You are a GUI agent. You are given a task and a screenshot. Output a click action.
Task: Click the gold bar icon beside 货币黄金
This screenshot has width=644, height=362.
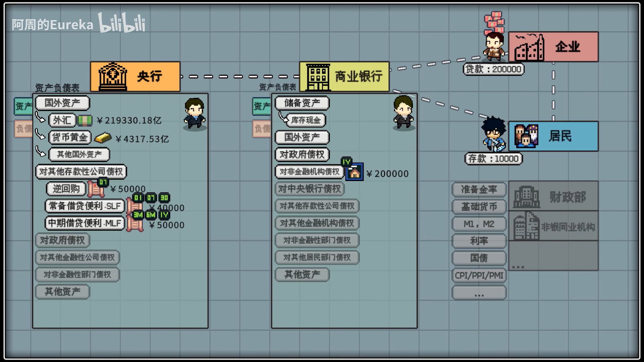(x=103, y=137)
